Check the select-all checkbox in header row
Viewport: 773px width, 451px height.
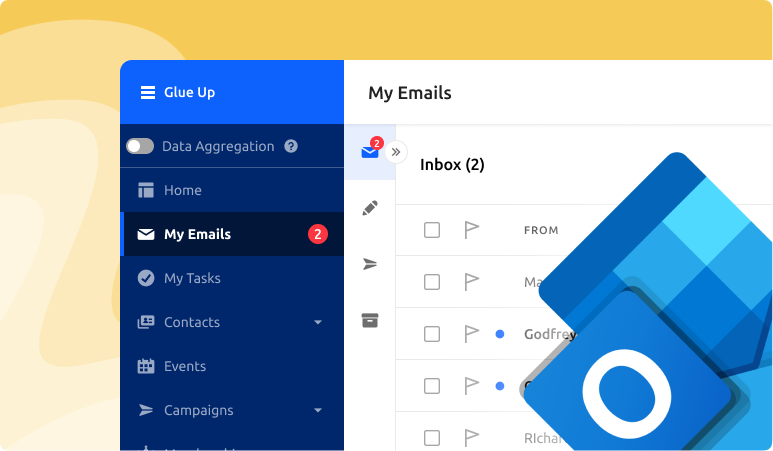(432, 230)
